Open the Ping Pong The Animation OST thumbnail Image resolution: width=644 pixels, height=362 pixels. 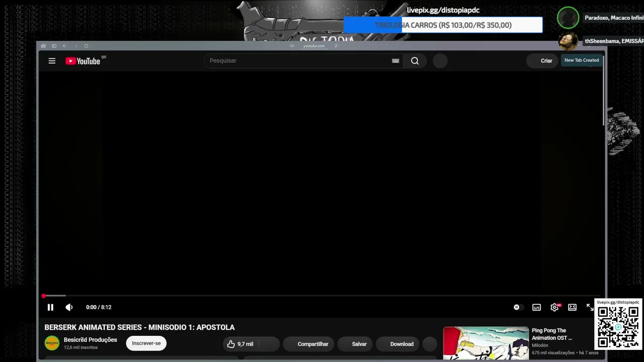pyautogui.click(x=486, y=343)
